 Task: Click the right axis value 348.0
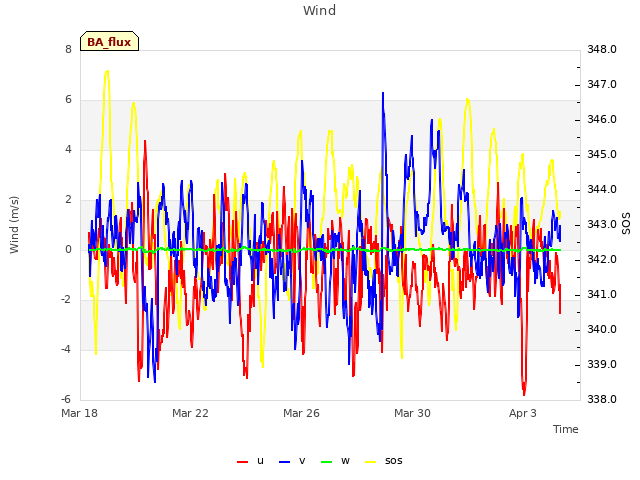click(602, 50)
